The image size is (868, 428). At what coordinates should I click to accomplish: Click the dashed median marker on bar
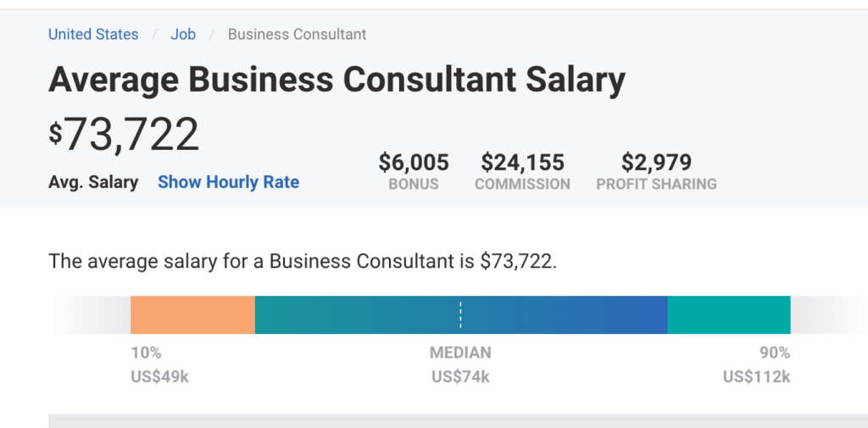[x=460, y=314]
